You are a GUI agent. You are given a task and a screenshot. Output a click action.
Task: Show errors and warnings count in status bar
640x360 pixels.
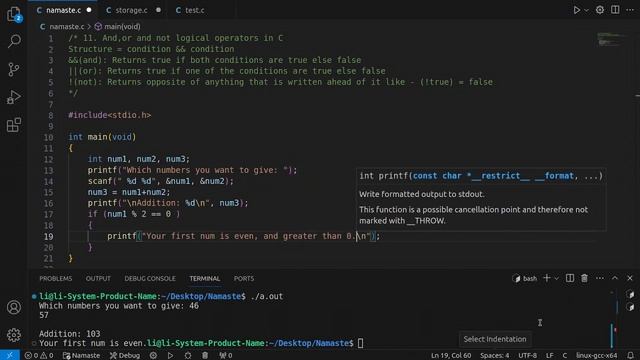(39, 356)
